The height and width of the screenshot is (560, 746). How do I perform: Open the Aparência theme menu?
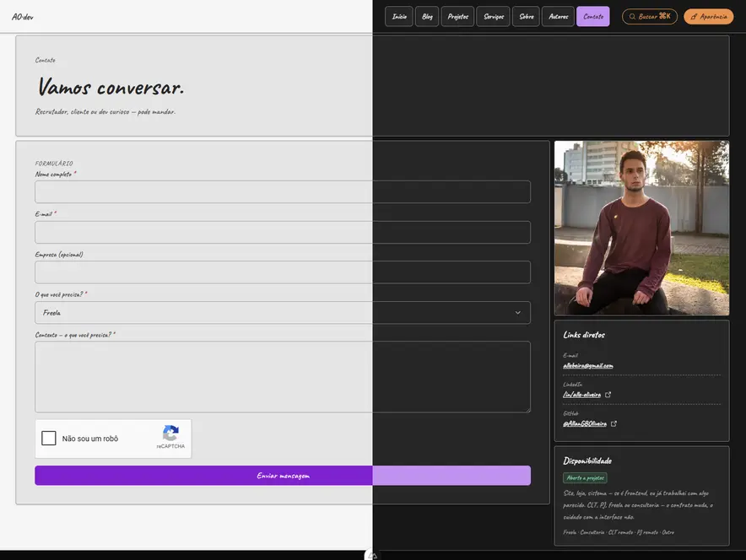(708, 17)
